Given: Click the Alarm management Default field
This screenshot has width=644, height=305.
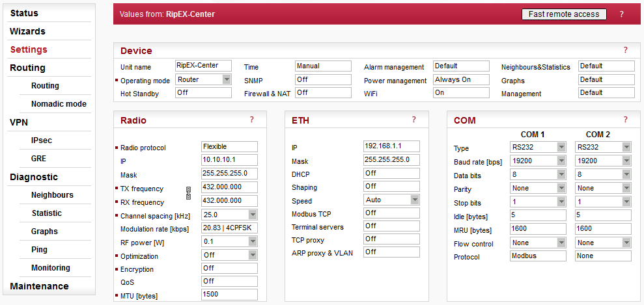Looking at the screenshot, I should pos(461,66).
